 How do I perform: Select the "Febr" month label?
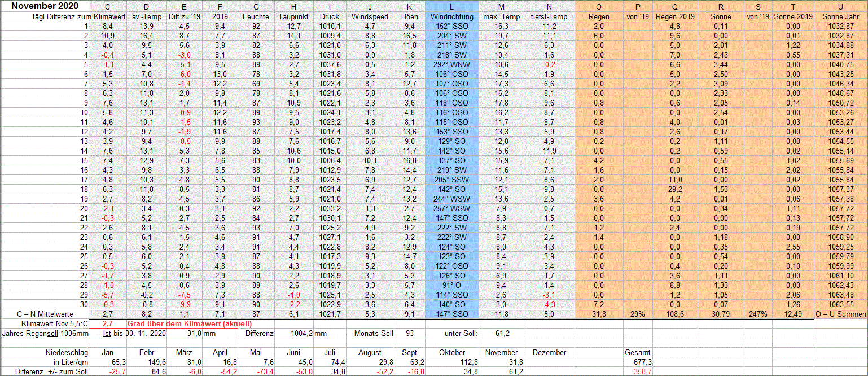[x=146, y=353]
